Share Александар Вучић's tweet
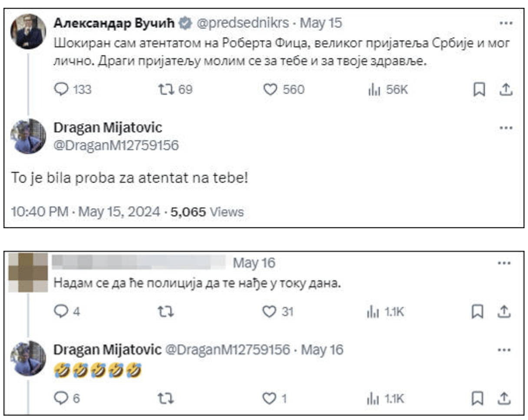 pyautogui.click(x=505, y=89)
